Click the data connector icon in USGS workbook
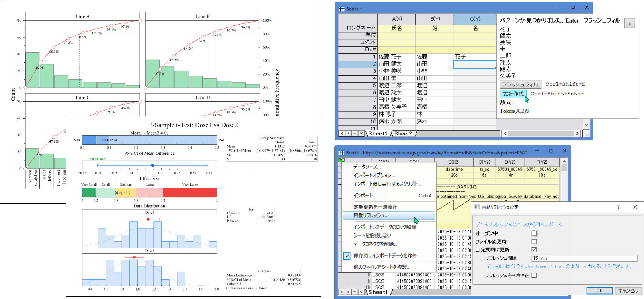This screenshot has height=299, width=644. point(342,160)
